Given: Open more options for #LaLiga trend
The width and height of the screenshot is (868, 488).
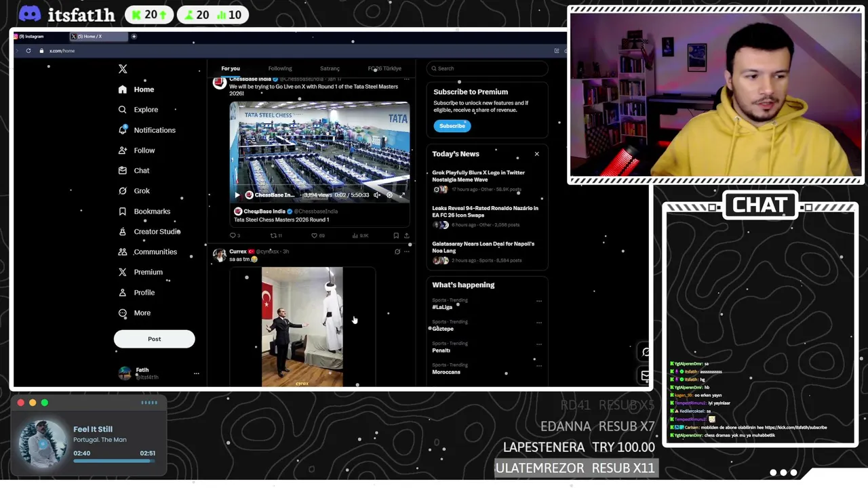Looking at the screenshot, I should [x=539, y=301].
